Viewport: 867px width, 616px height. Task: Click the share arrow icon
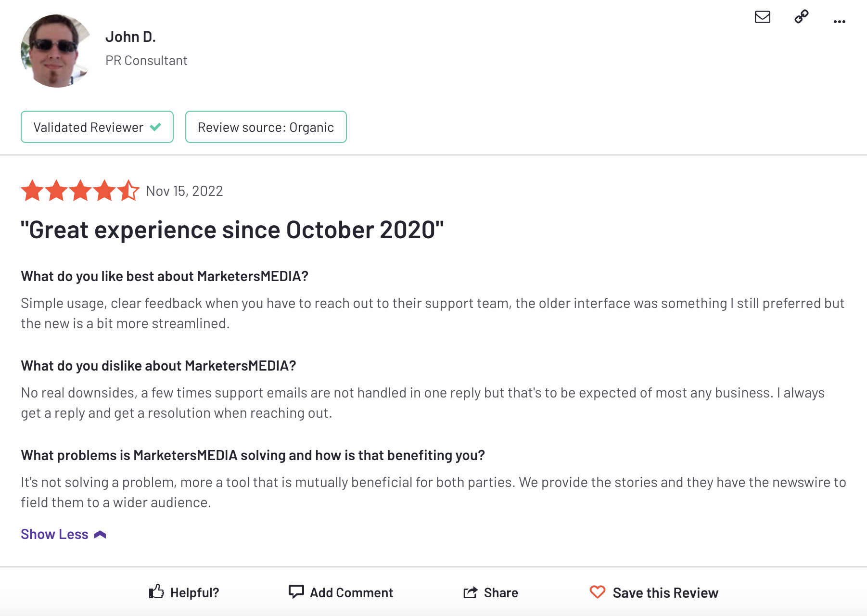[471, 592]
